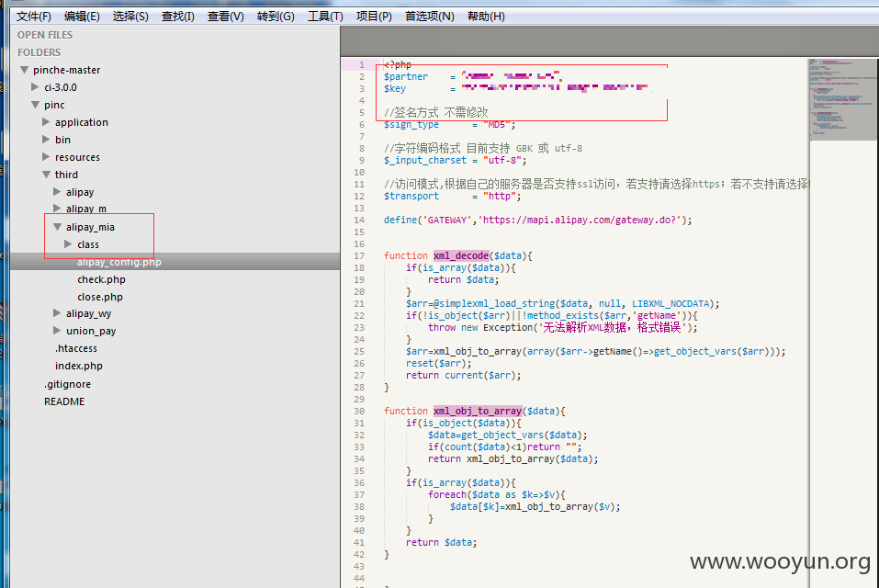Open README file in sidebar
The height and width of the screenshot is (588, 879).
pyautogui.click(x=64, y=401)
